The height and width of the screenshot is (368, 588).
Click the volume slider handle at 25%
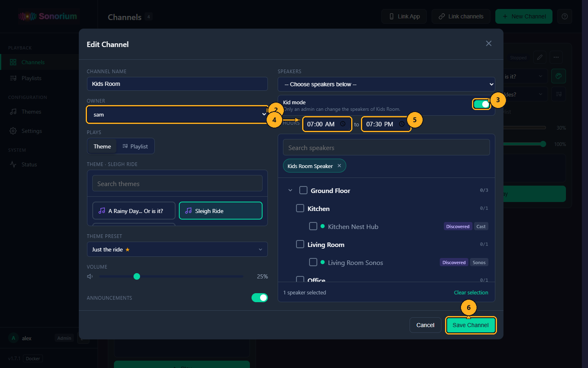[x=137, y=276]
